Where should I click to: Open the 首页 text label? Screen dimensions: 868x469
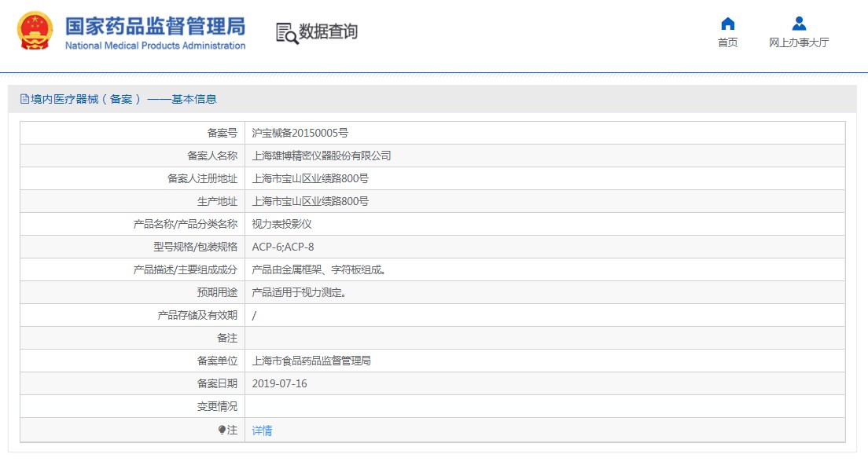point(727,43)
